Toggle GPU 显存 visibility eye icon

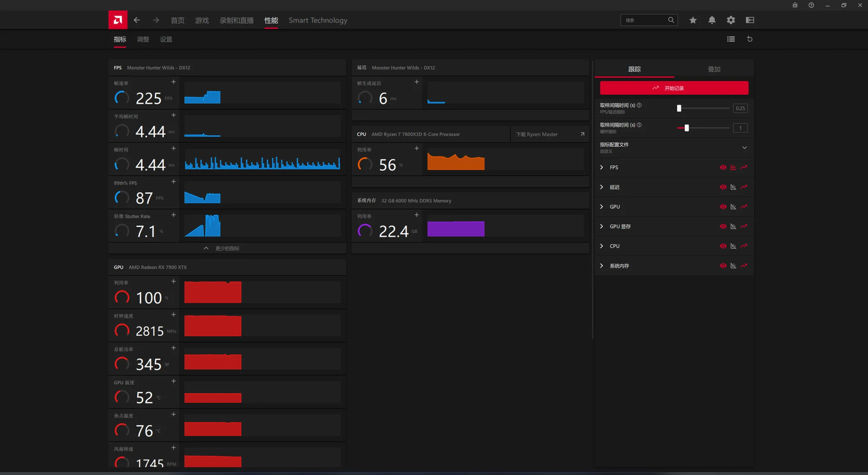pos(723,226)
